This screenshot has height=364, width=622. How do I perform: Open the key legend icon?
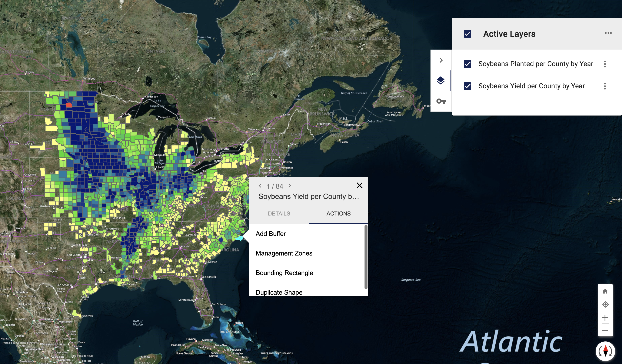tap(441, 101)
